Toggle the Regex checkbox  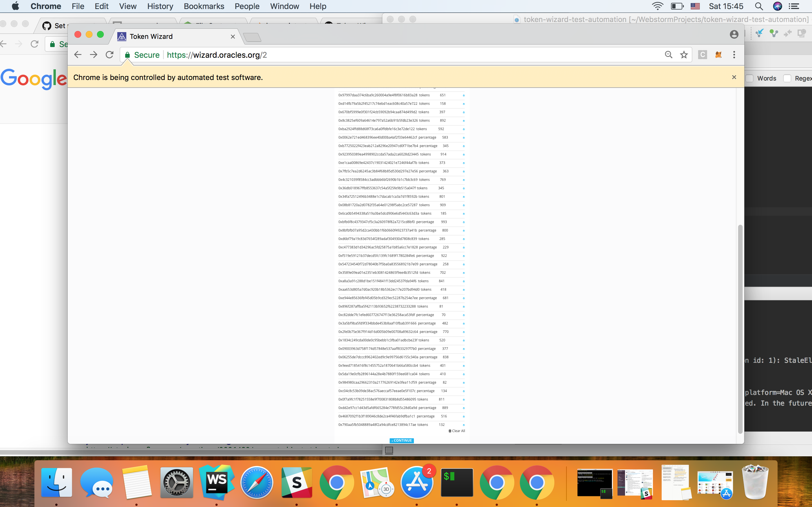pos(787,79)
